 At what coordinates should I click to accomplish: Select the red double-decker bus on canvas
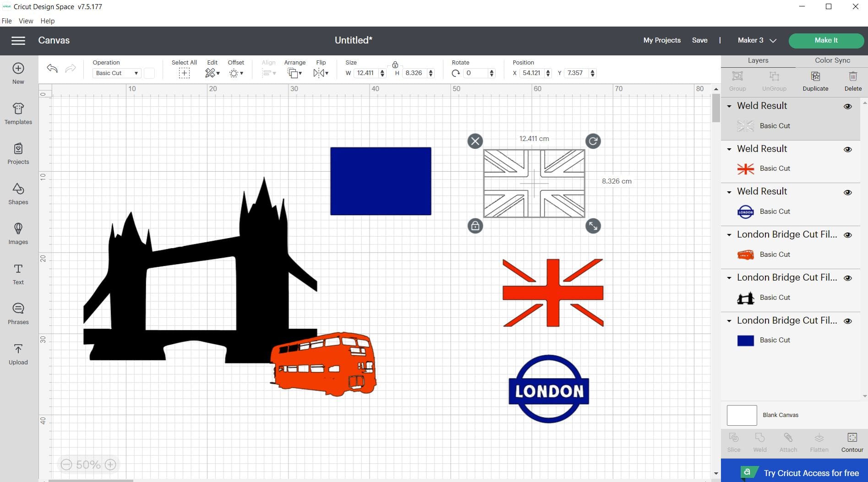tap(323, 364)
